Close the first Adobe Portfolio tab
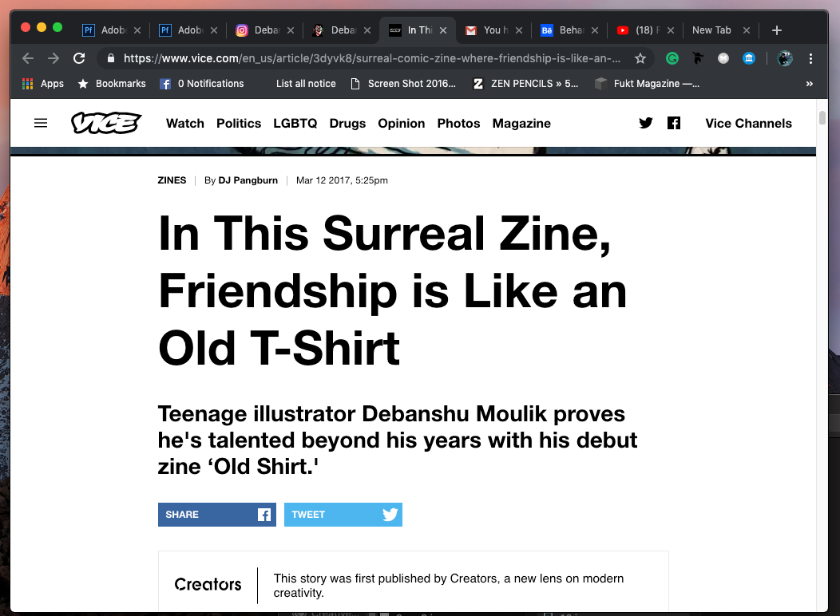840x616 pixels. [137, 30]
